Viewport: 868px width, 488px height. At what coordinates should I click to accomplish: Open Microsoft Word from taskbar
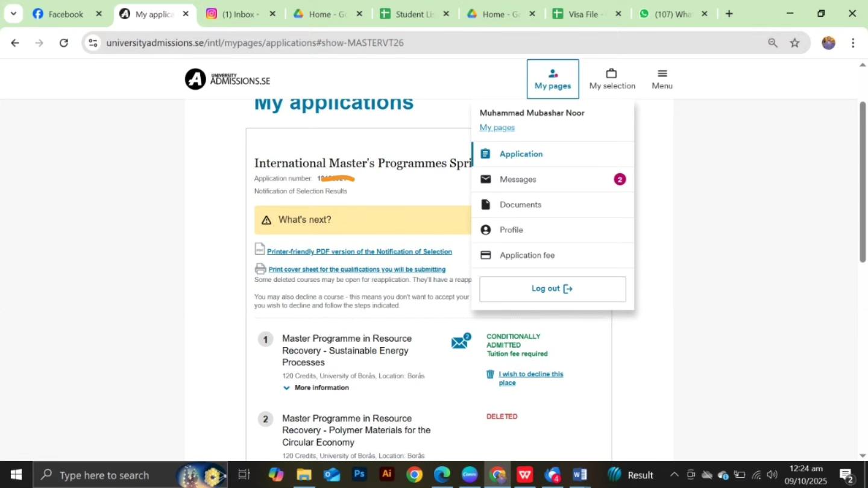580,475
